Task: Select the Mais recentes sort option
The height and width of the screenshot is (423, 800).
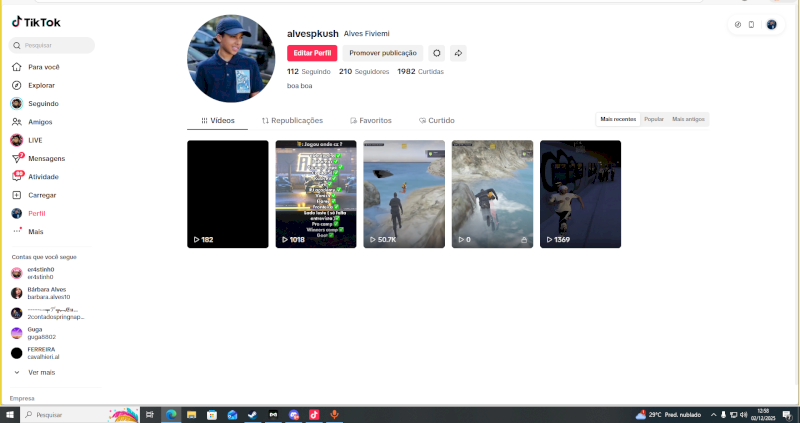Action: click(618, 119)
